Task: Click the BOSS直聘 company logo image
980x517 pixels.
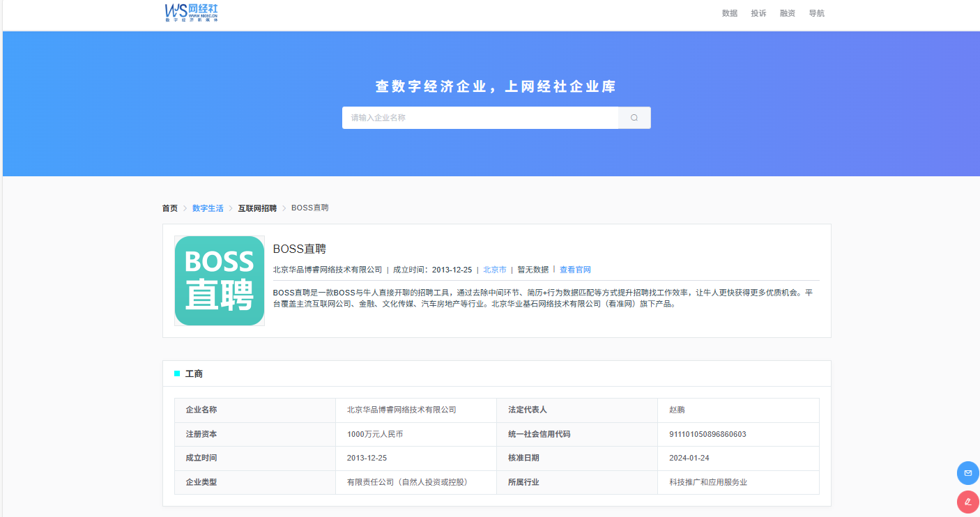Action: (x=220, y=281)
